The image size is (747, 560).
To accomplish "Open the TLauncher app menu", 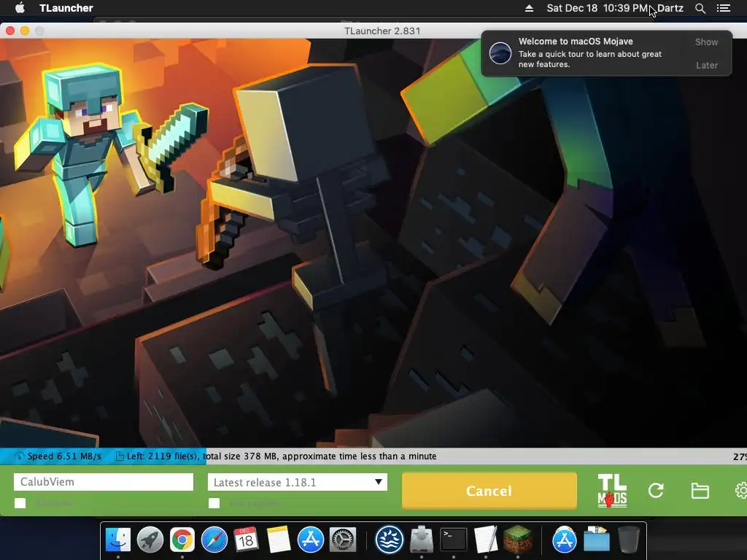I will [x=66, y=8].
